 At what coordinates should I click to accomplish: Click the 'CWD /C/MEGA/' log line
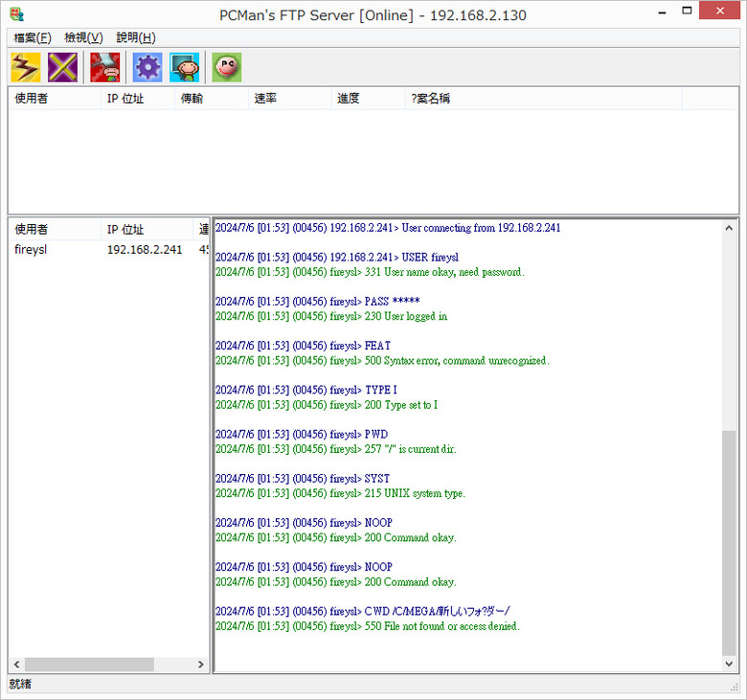(x=363, y=611)
